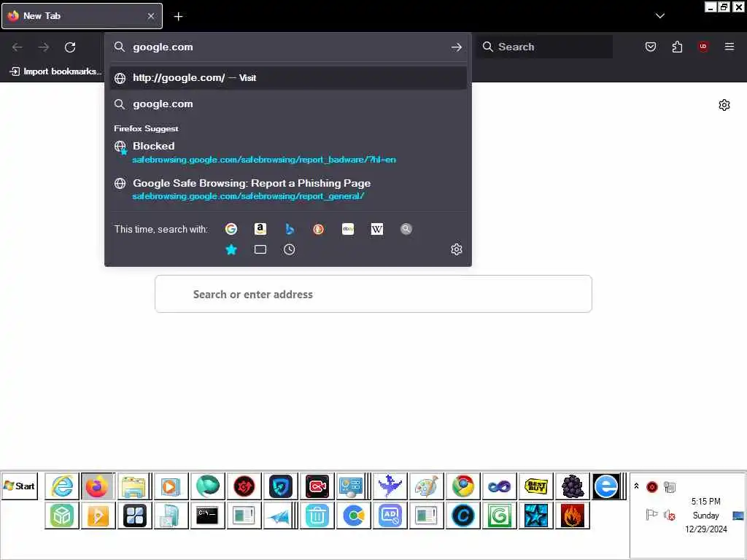Open the Firefox hamburger menu

pyautogui.click(x=729, y=47)
